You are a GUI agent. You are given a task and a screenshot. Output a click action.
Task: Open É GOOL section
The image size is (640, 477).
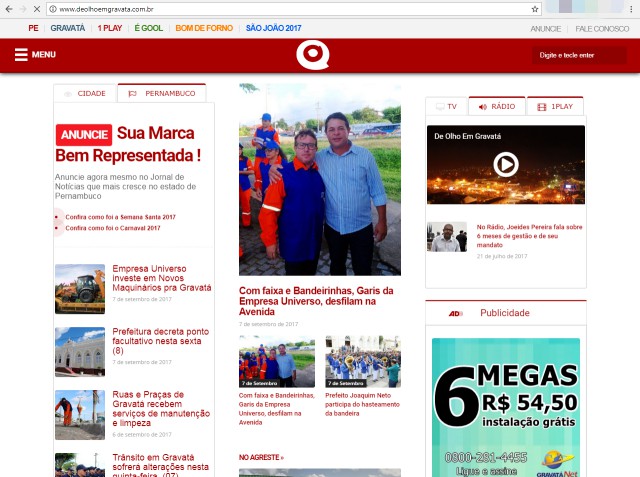pos(149,28)
